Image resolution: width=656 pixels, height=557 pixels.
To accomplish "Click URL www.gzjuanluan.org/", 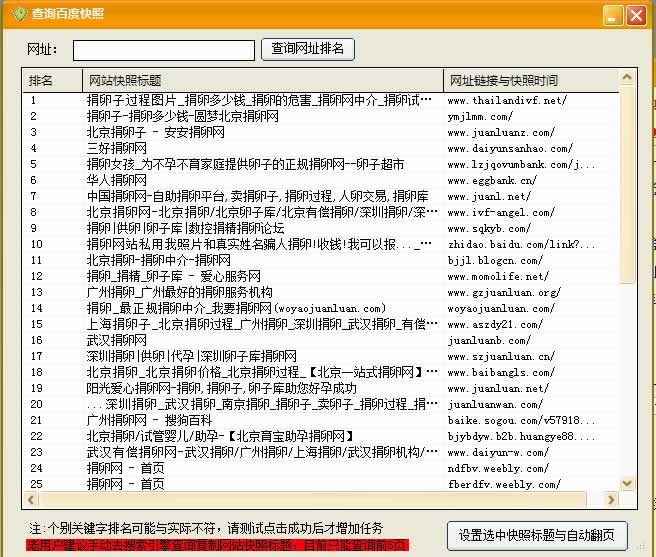I will pos(504,293).
